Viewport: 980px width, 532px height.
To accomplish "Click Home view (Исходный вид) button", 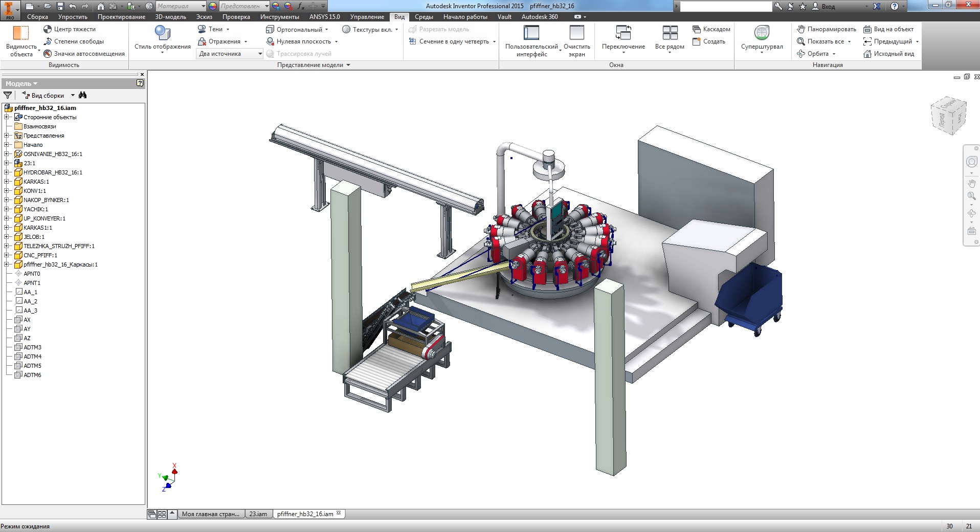I will point(889,54).
